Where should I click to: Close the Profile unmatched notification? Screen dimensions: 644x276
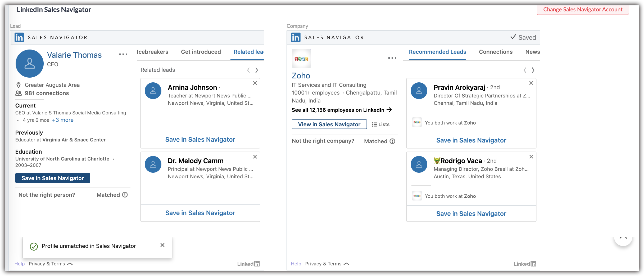tap(162, 245)
